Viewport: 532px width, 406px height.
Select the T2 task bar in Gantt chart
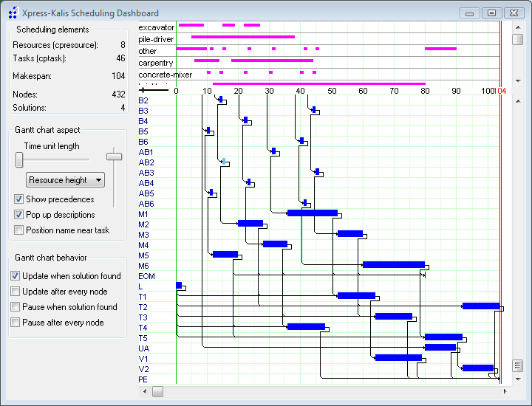click(x=480, y=306)
